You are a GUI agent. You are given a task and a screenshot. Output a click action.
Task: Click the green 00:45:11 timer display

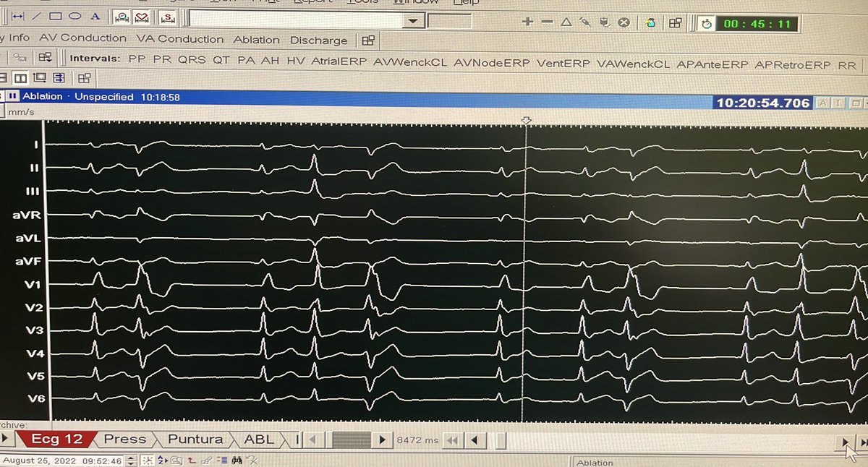pyautogui.click(x=755, y=24)
